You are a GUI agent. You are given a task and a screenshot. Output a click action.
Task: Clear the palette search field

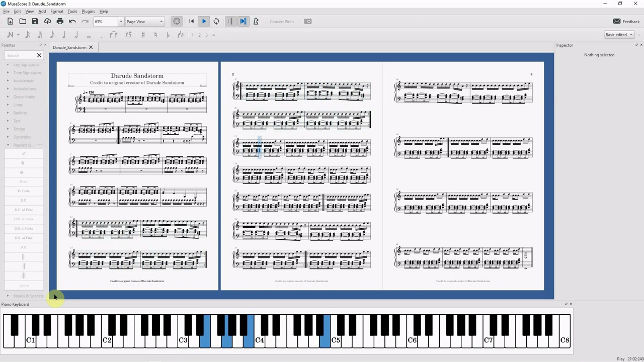point(39,55)
